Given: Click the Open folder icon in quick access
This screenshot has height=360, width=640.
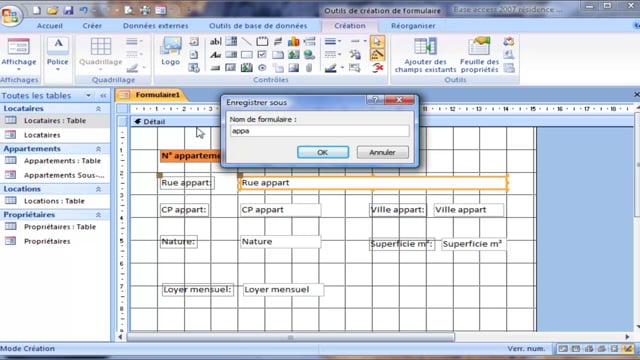Looking at the screenshot, I should click(x=52, y=10).
